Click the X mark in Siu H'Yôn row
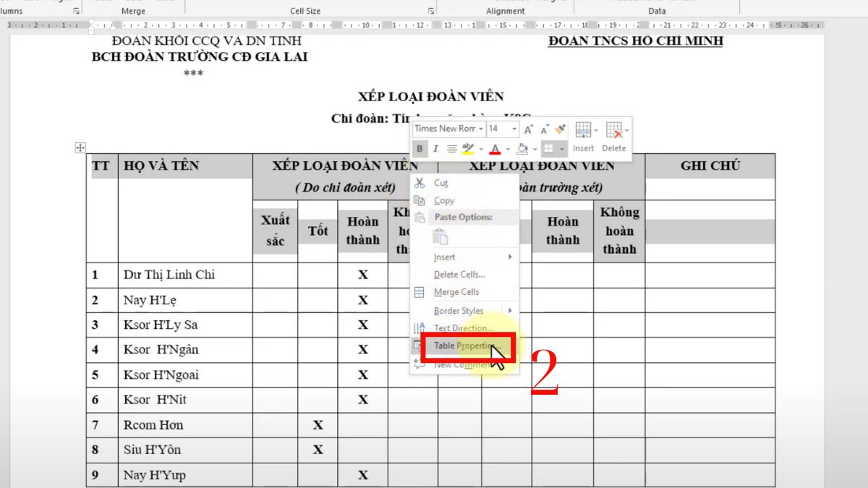This screenshot has width=868, height=488. pos(318,450)
